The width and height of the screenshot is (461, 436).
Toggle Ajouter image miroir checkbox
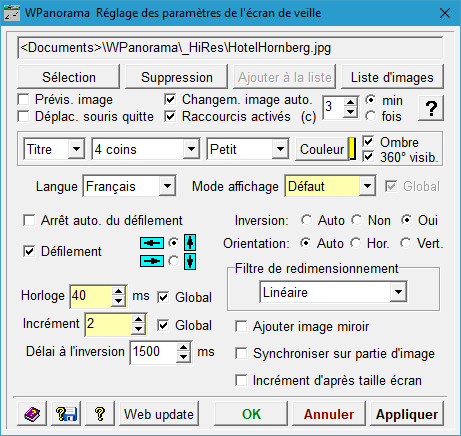pos(241,326)
